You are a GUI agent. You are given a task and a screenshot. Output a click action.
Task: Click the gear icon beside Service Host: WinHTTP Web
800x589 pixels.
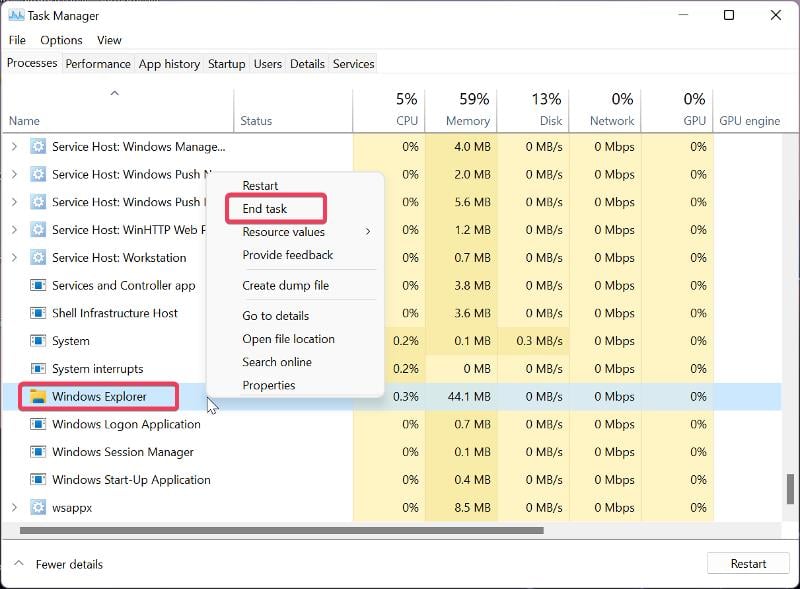click(x=38, y=230)
